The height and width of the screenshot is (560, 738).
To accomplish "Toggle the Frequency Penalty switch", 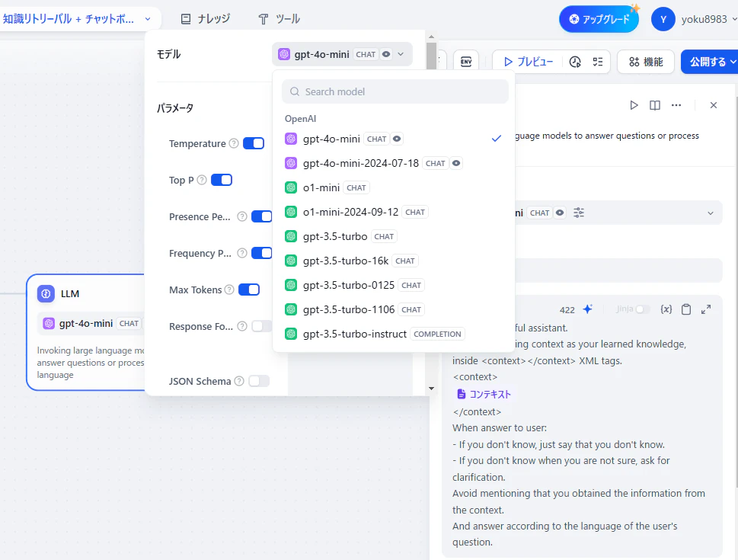I will pos(262,253).
